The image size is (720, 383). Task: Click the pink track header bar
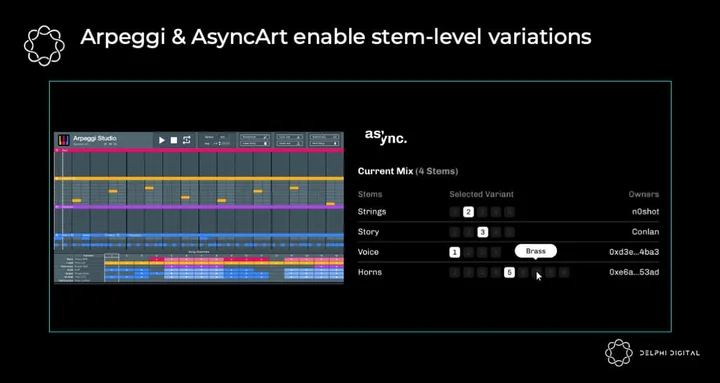tap(199, 150)
